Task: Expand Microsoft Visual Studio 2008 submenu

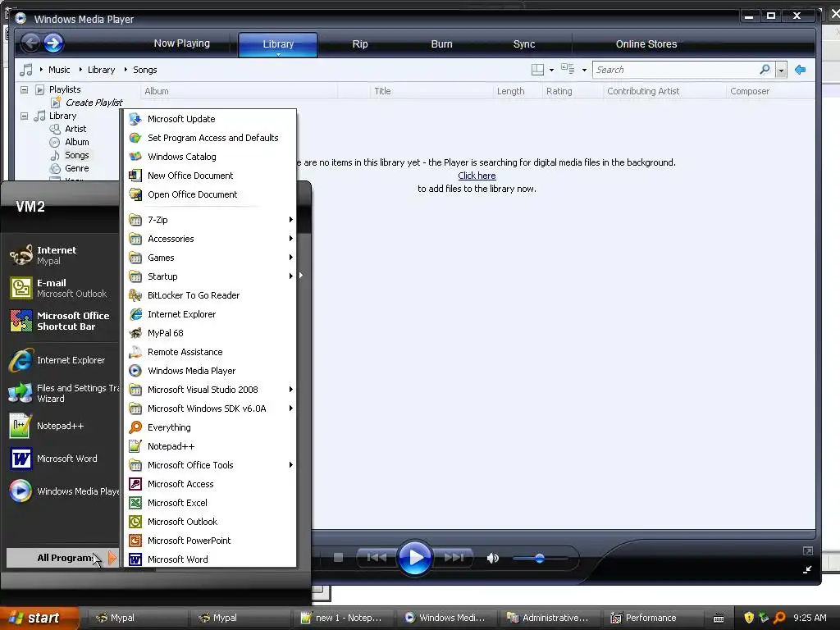Action: click(210, 390)
